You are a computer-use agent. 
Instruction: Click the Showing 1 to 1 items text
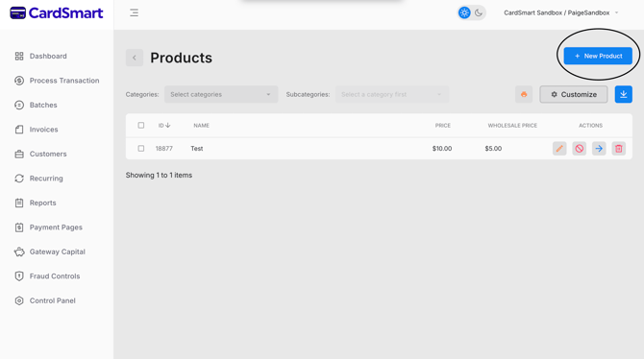159,176
